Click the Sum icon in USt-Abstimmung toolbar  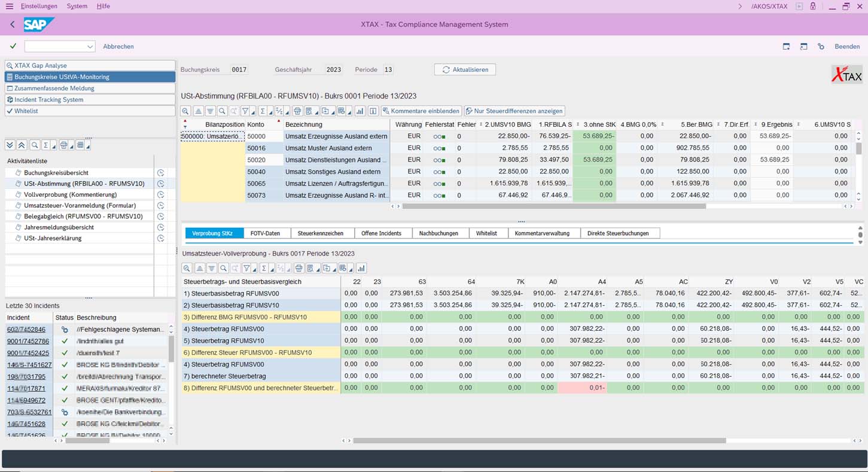click(x=263, y=111)
